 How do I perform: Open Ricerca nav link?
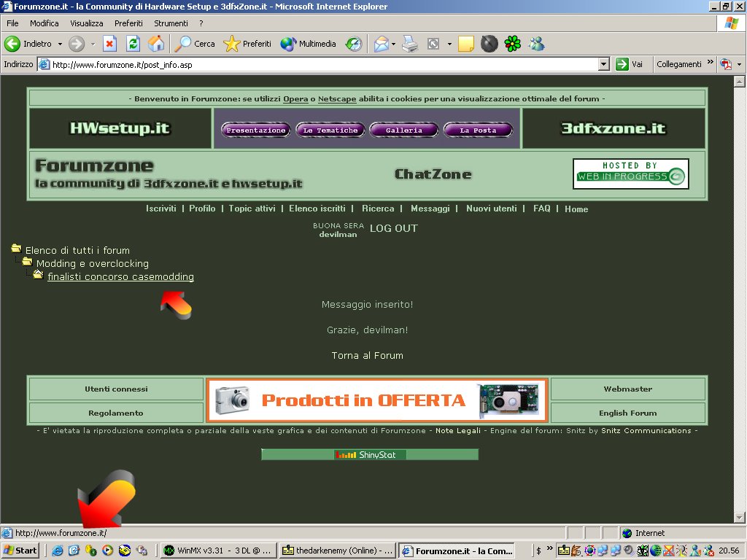point(378,209)
